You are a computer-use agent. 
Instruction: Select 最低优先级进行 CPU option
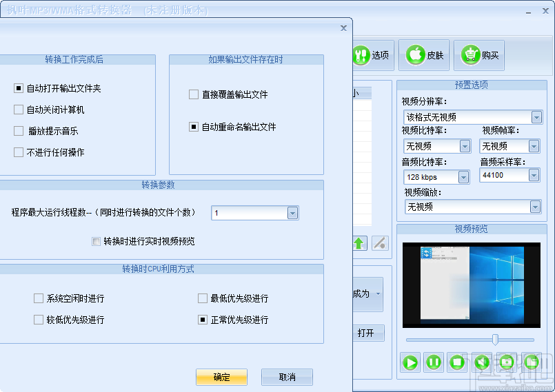coord(203,298)
